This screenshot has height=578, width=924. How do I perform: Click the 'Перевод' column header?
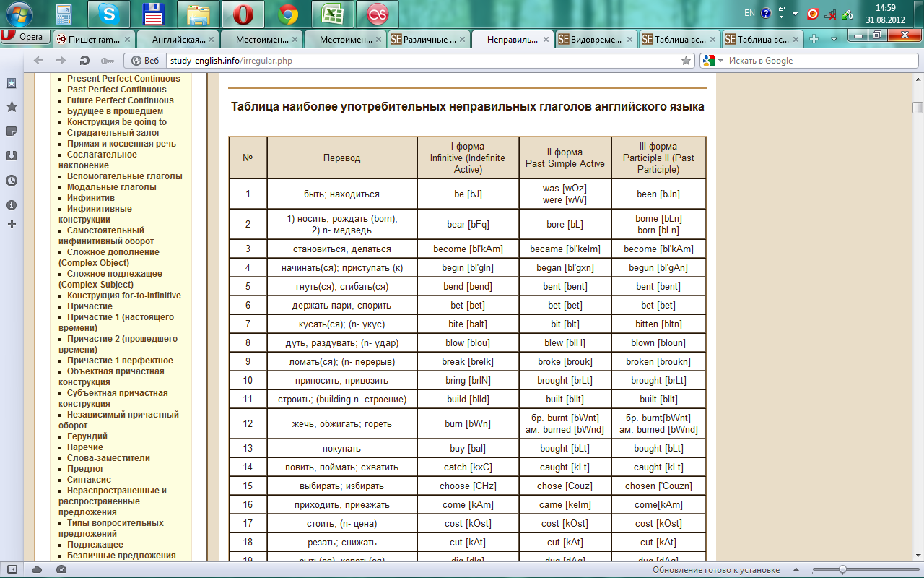pyautogui.click(x=342, y=158)
